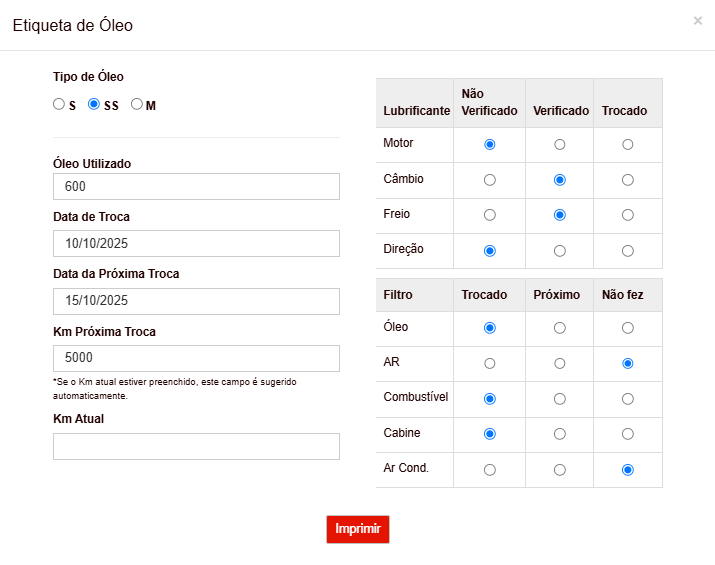Mark Combustível filter as Não fez
The image size is (715, 565).
(627, 399)
